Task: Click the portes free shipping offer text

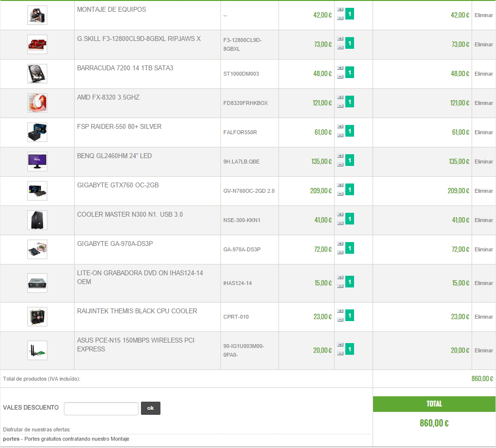Action: [66, 439]
